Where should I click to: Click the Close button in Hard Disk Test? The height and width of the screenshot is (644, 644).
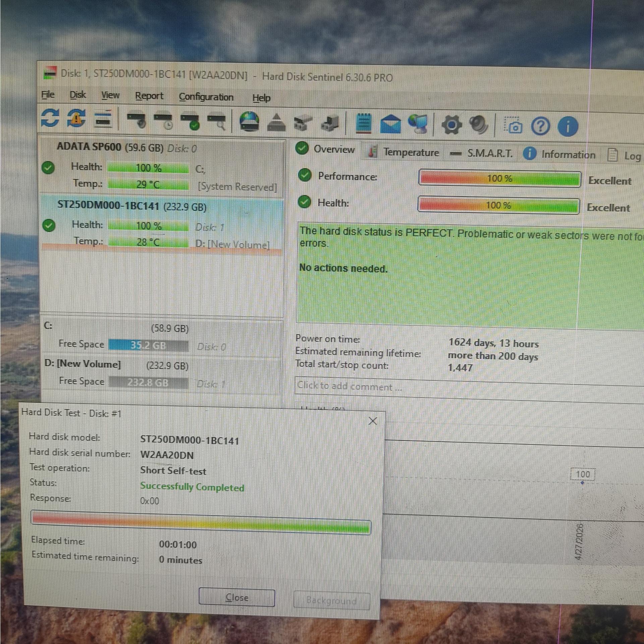(x=237, y=597)
